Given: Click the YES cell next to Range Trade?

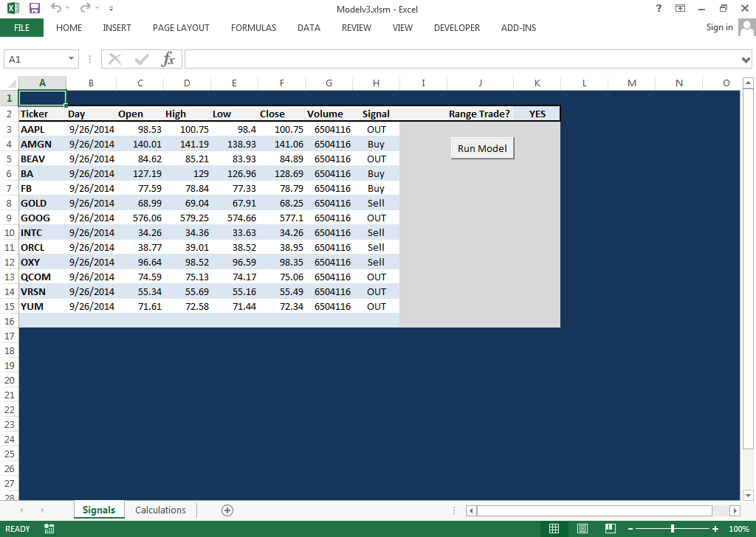Looking at the screenshot, I should click(537, 114).
